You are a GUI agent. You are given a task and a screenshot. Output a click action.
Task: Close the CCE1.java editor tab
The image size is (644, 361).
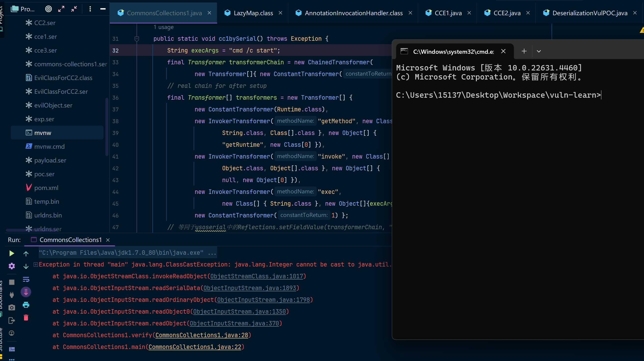(x=469, y=13)
